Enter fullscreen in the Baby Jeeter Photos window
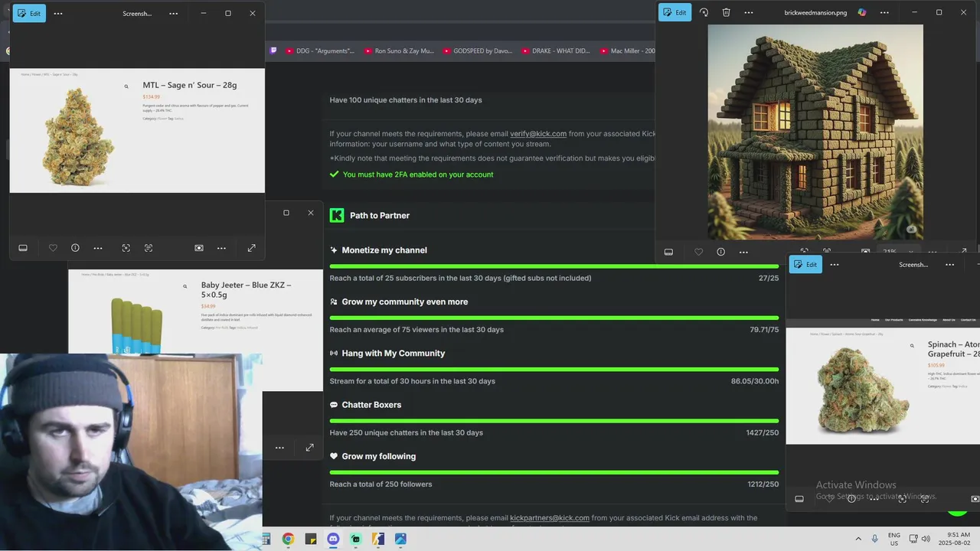980x551 pixels. click(309, 448)
